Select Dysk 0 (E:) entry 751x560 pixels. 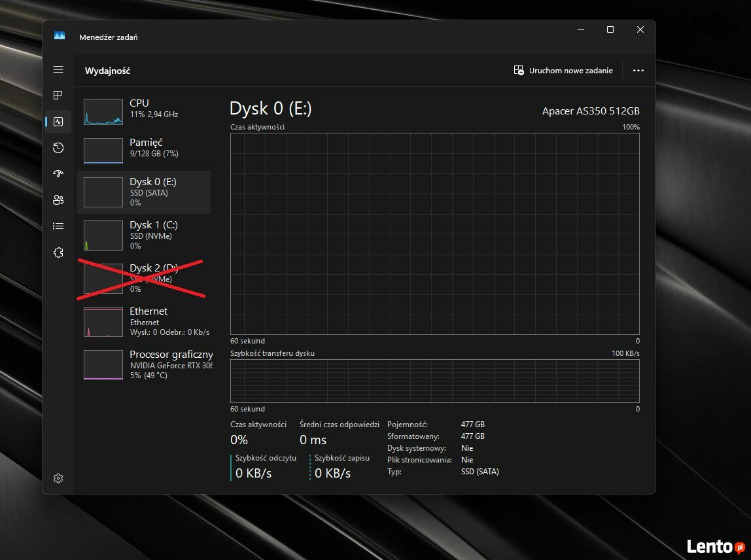click(144, 192)
